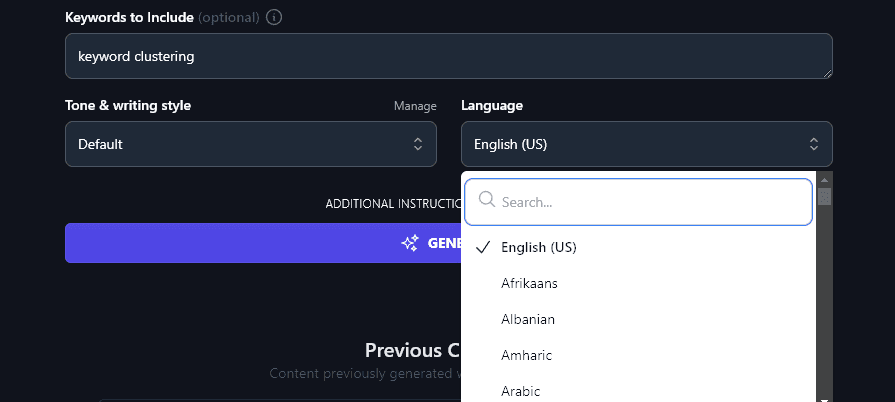Viewport: 895px width, 402px height.
Task: Pick Amharic from the language options
Action: click(526, 355)
